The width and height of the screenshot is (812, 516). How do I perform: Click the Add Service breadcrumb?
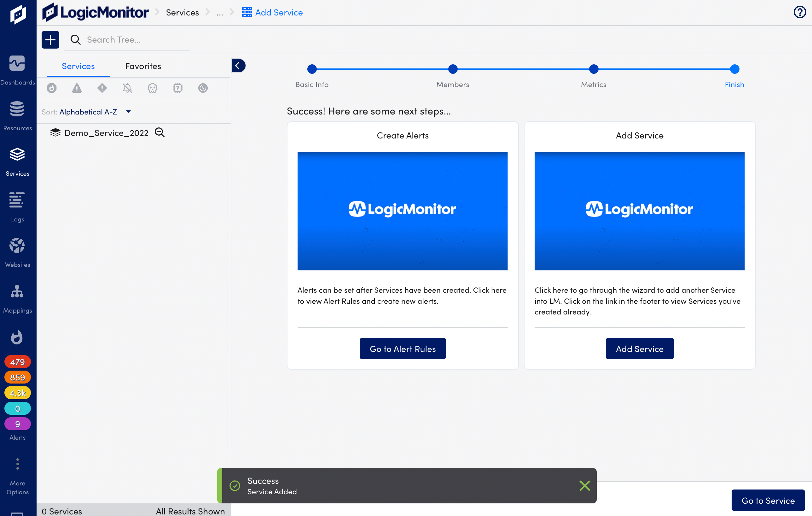point(272,13)
